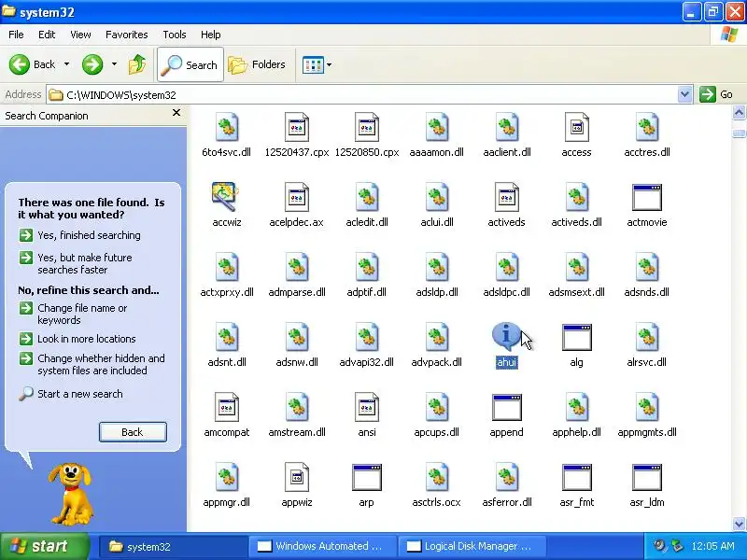Select the appwiz control panel icon
This screenshot has height=560, width=747.
[x=297, y=477]
